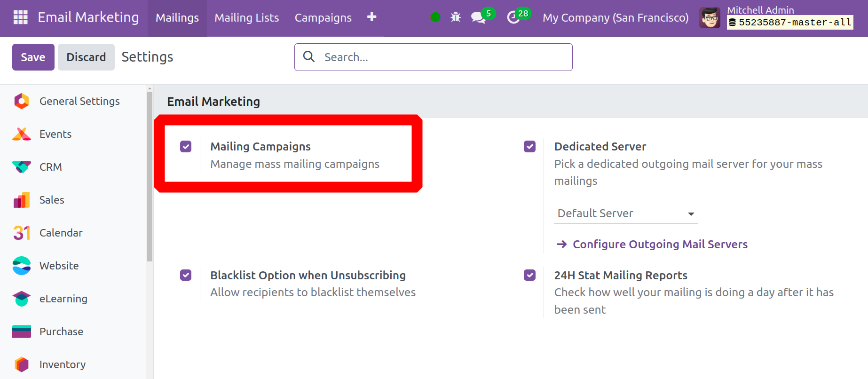Open CRM settings in sidebar
Viewport: 868px width, 379px height.
click(50, 167)
